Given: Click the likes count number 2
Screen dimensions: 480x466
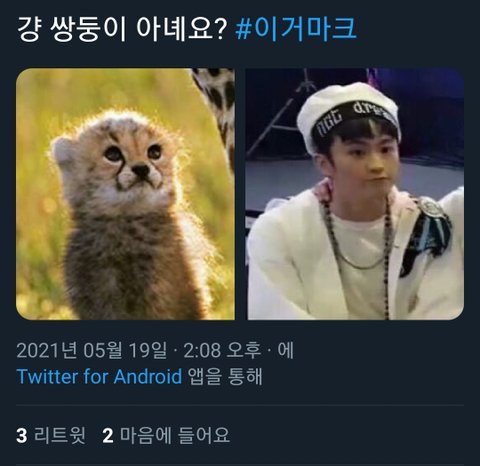Looking at the screenshot, I should pyautogui.click(x=108, y=436).
